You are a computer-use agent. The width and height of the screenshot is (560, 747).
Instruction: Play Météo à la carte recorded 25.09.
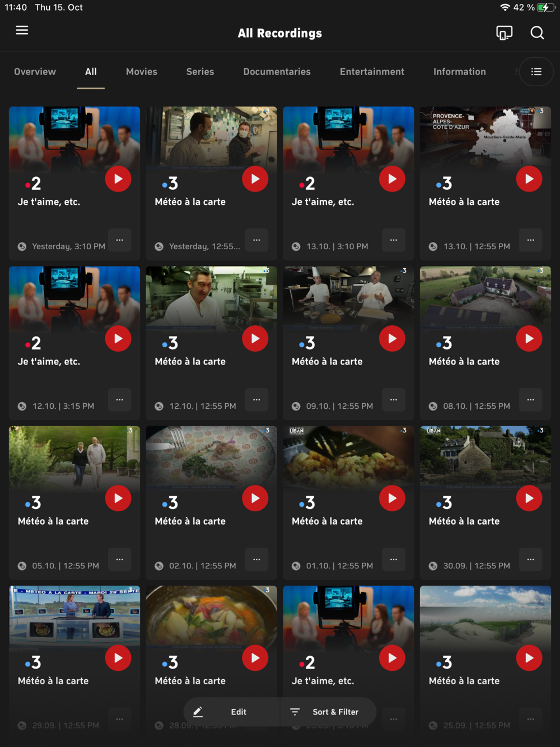tap(529, 658)
